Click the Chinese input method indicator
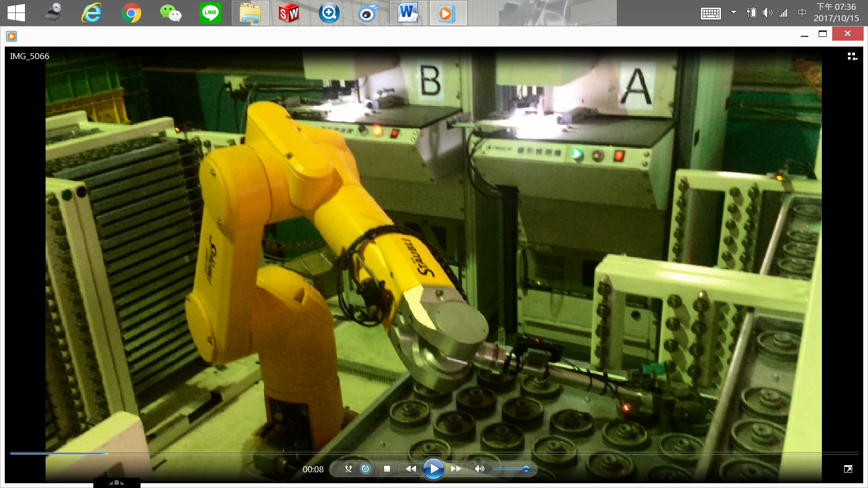Image resolution: width=868 pixels, height=488 pixels. click(x=802, y=12)
